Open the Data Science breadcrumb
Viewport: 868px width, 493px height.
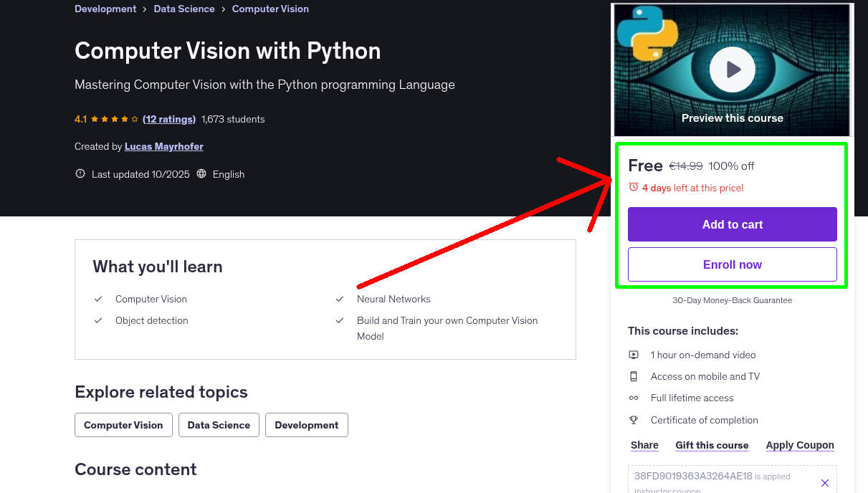coord(184,9)
